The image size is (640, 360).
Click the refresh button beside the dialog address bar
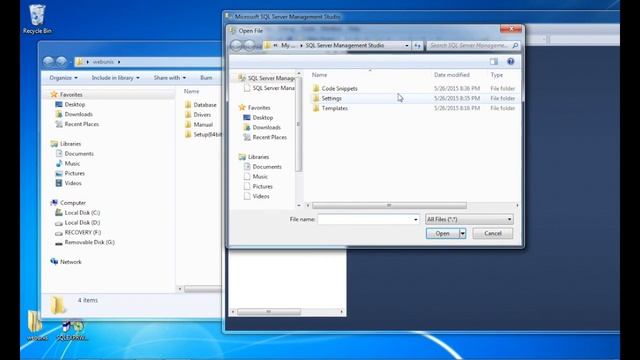[417, 46]
